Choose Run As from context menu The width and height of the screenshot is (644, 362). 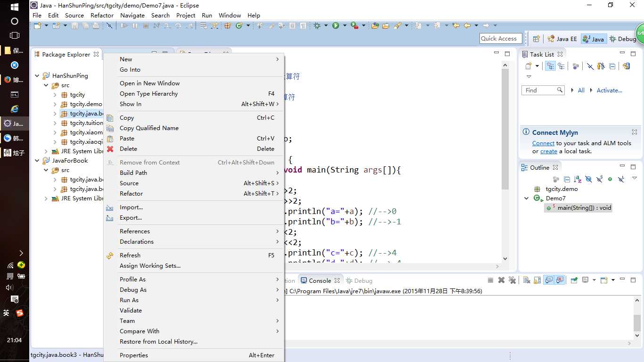(194, 300)
